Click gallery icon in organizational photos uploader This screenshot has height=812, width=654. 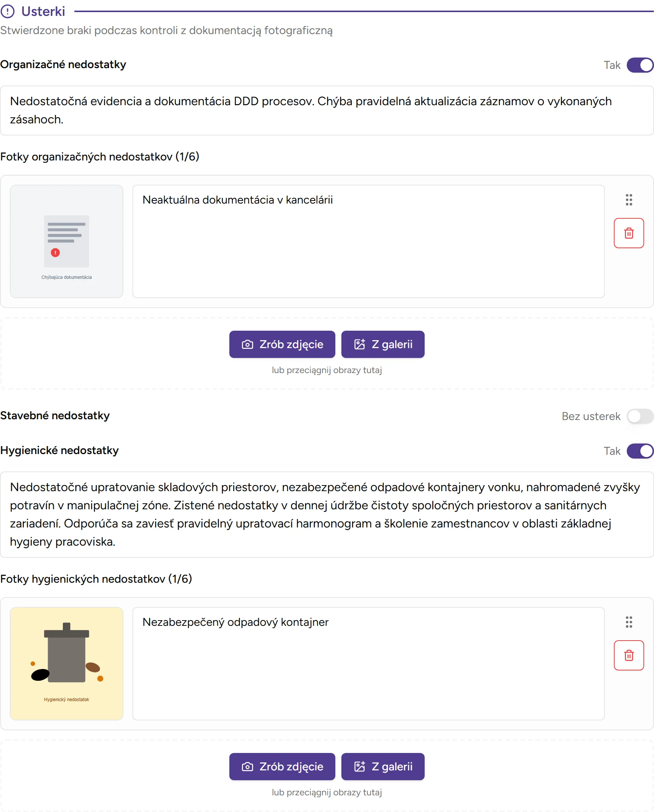pyautogui.click(x=360, y=344)
